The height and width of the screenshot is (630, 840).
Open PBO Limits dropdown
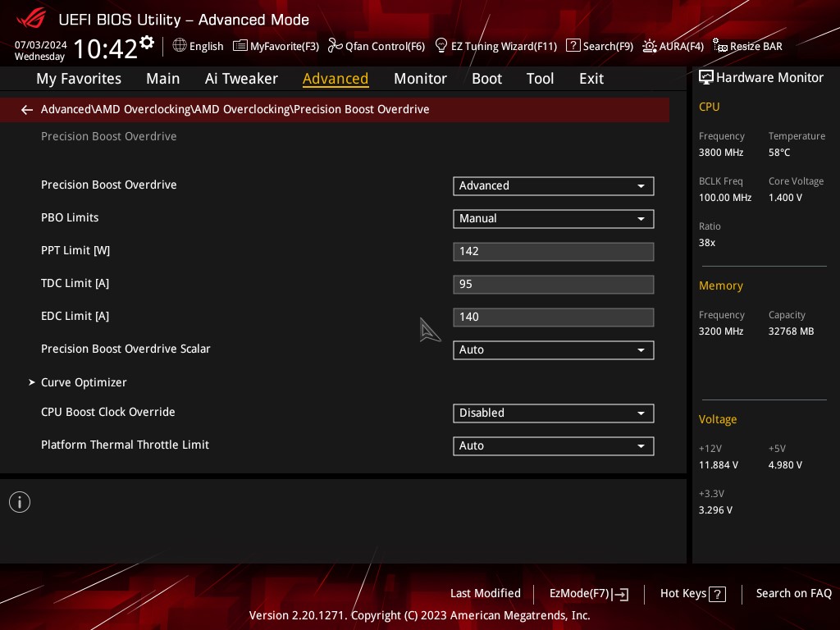(554, 218)
